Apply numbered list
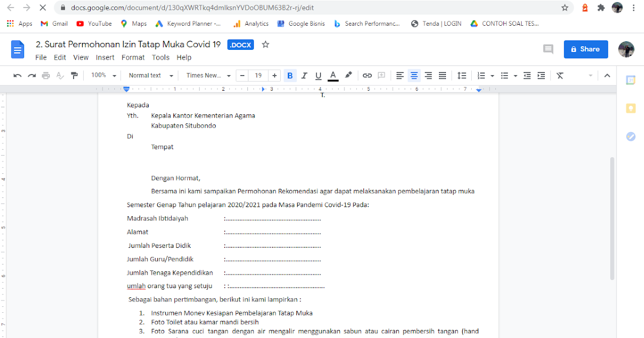644x338 pixels. (x=481, y=76)
